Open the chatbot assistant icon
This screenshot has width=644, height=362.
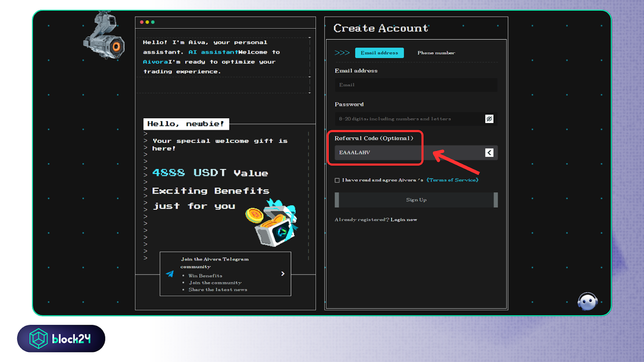tap(587, 301)
